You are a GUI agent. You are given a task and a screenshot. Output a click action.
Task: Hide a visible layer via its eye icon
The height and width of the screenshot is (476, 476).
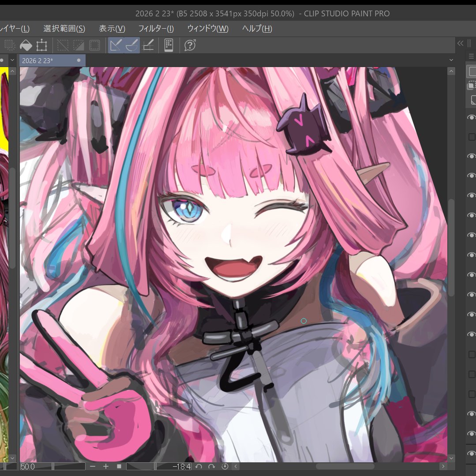[x=471, y=117]
